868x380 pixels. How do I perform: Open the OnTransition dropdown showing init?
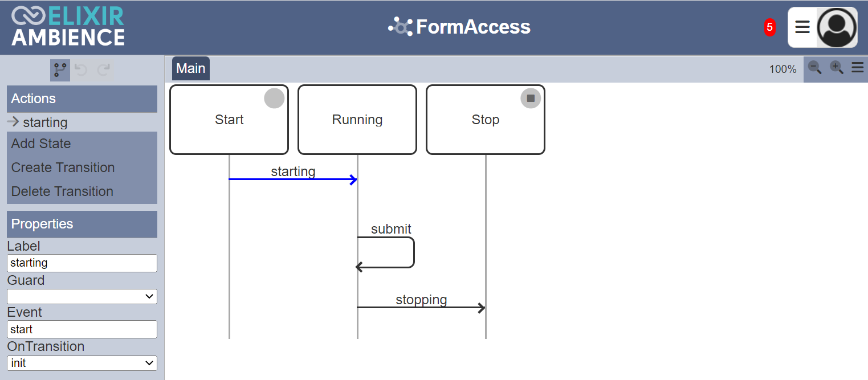tap(82, 363)
